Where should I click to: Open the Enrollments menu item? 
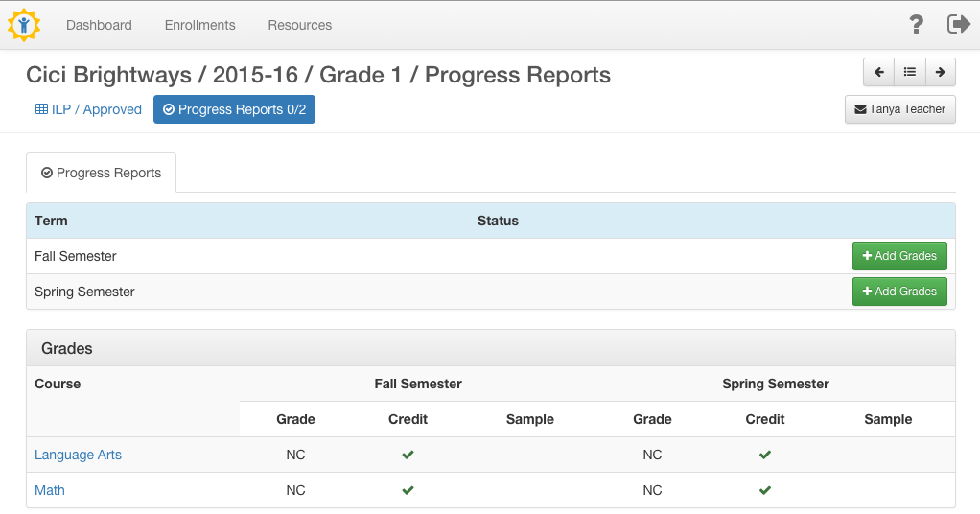(200, 25)
